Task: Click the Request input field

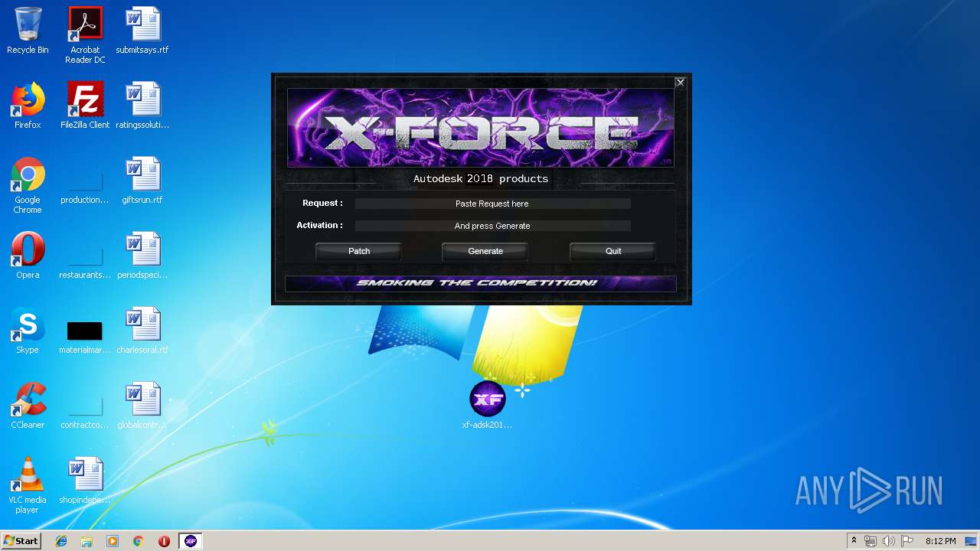Action: [492, 204]
